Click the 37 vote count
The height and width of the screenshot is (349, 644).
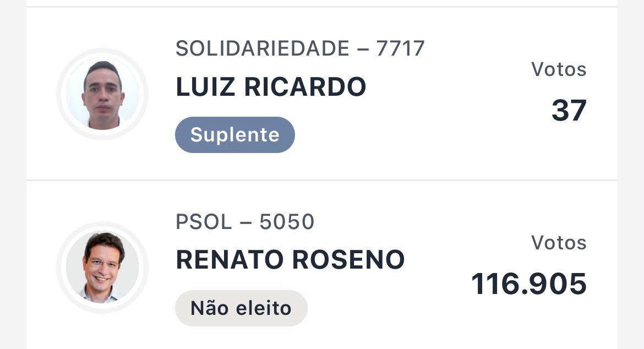[569, 111]
